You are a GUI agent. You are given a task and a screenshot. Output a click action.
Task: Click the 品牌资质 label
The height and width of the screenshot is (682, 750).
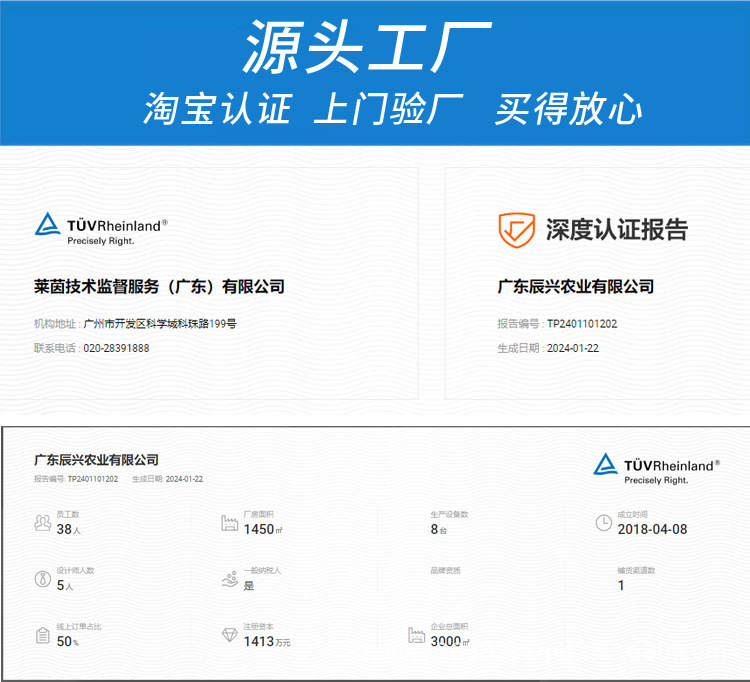click(445, 570)
